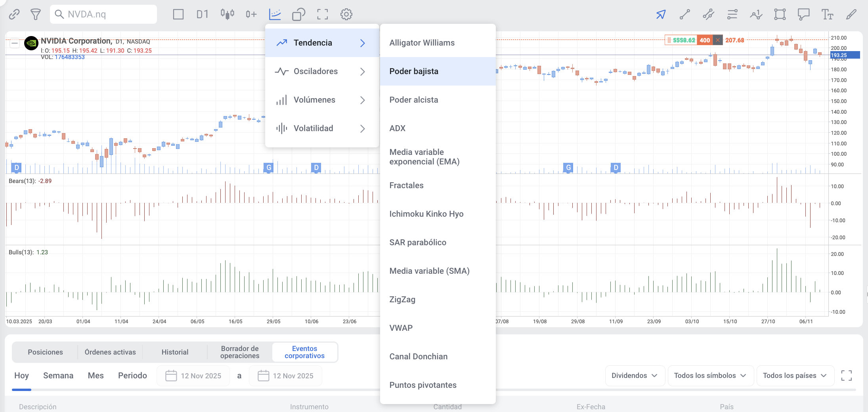Toggle the indicators chart icon
Viewport: 868px width, 412px height.
click(275, 15)
